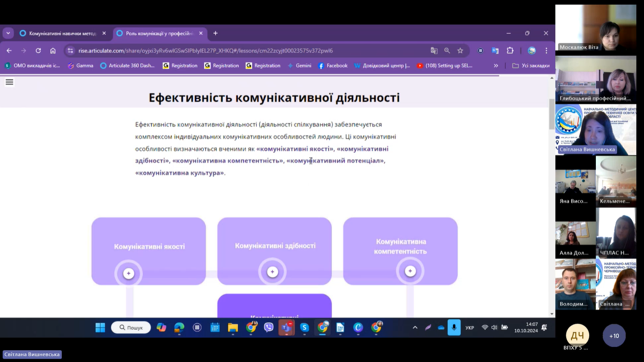
Task: Open Microsoft Teams from the taskbar
Action: (286, 328)
